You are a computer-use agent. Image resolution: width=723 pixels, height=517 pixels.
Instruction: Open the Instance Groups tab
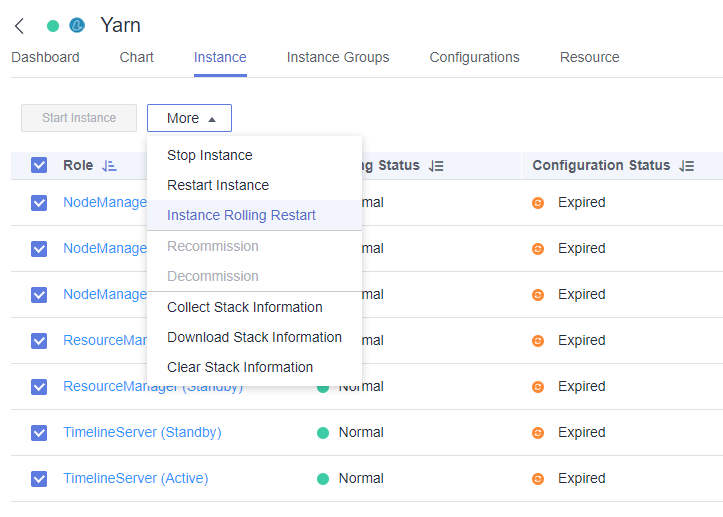338,57
